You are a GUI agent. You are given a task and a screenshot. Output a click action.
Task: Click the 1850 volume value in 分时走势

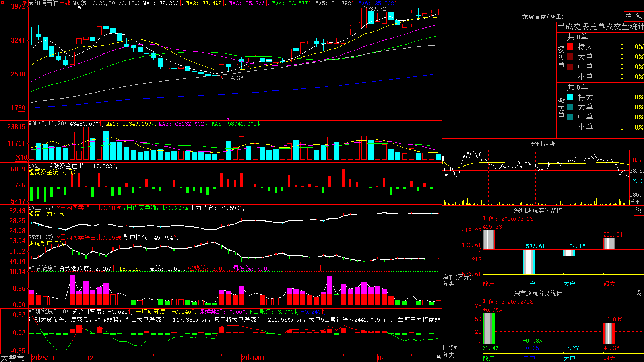(x=636, y=195)
